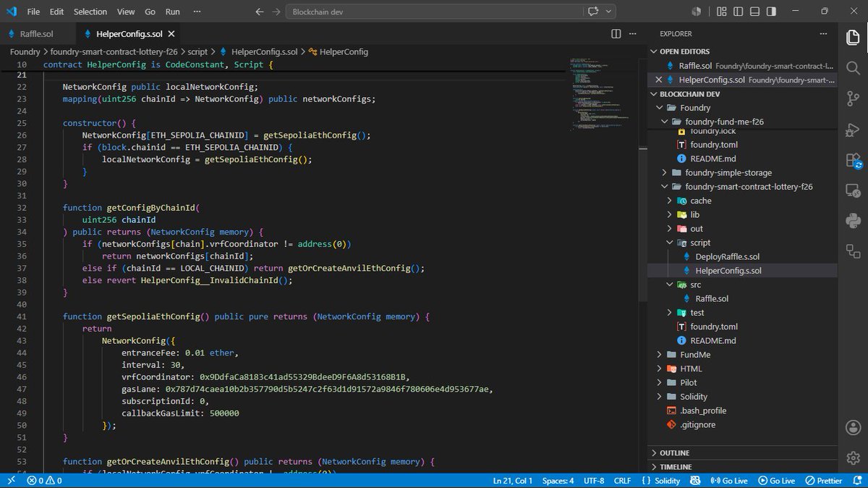Click the remote window indicator in status bar
This screenshot has height=488, width=868.
(x=10, y=481)
